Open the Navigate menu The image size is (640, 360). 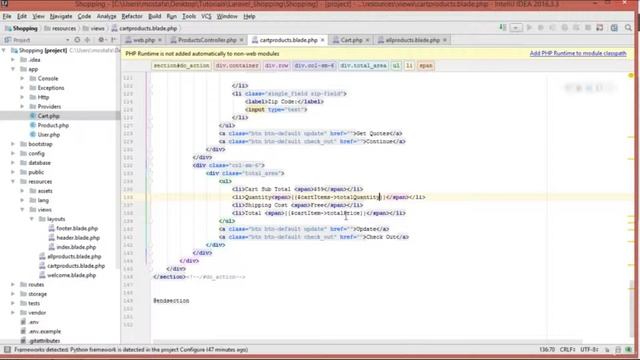[61, 16]
